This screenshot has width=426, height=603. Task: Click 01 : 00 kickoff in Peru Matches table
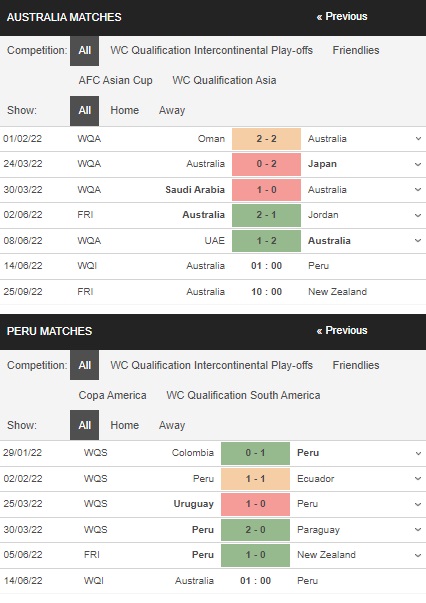255,581
